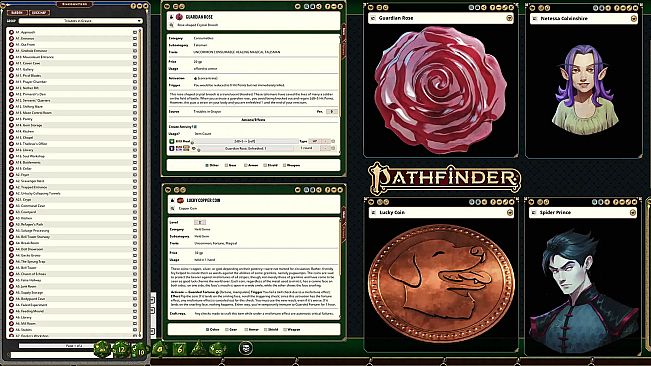Roll the d8 die

[x=160, y=349]
